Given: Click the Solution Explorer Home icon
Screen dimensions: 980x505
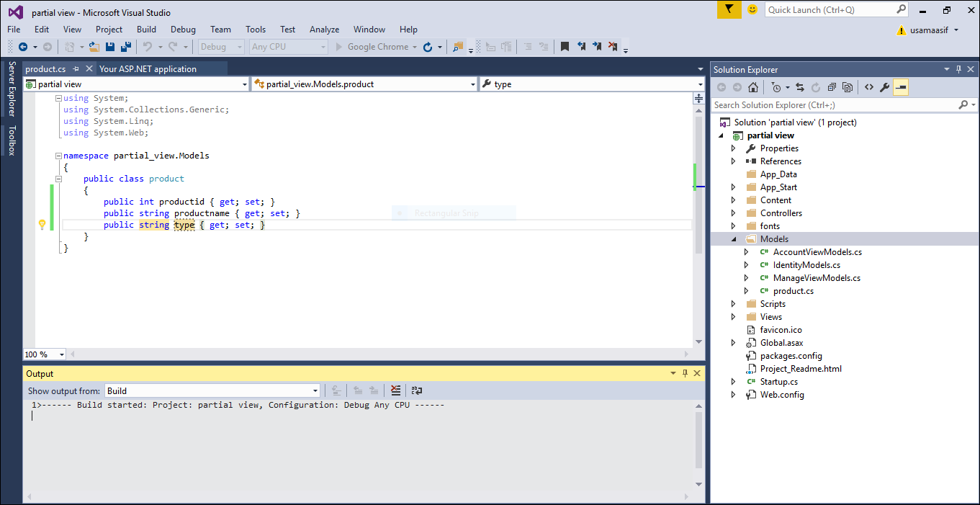Looking at the screenshot, I should (x=752, y=87).
